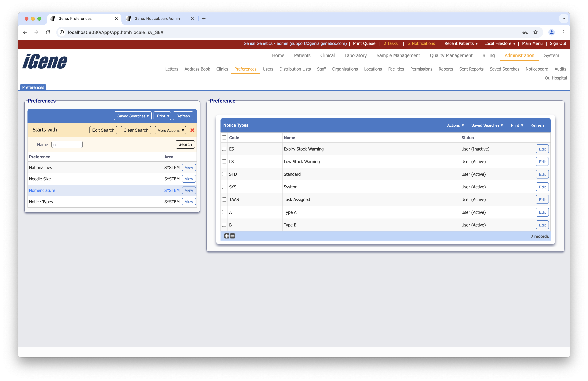Screen dimensions: 588x381
Task: Switch to the iGene: NoticeboardAdmin browser tab
Action: (x=157, y=19)
